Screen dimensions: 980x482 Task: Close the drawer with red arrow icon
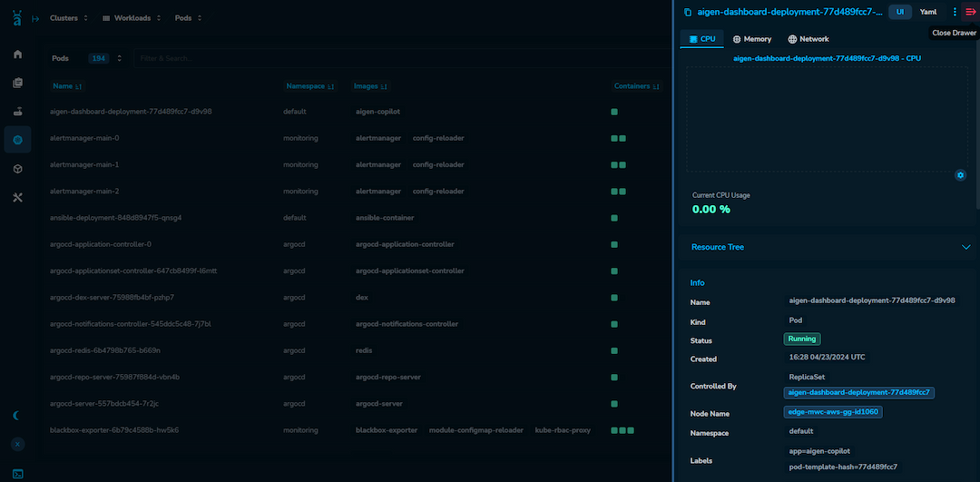point(970,12)
